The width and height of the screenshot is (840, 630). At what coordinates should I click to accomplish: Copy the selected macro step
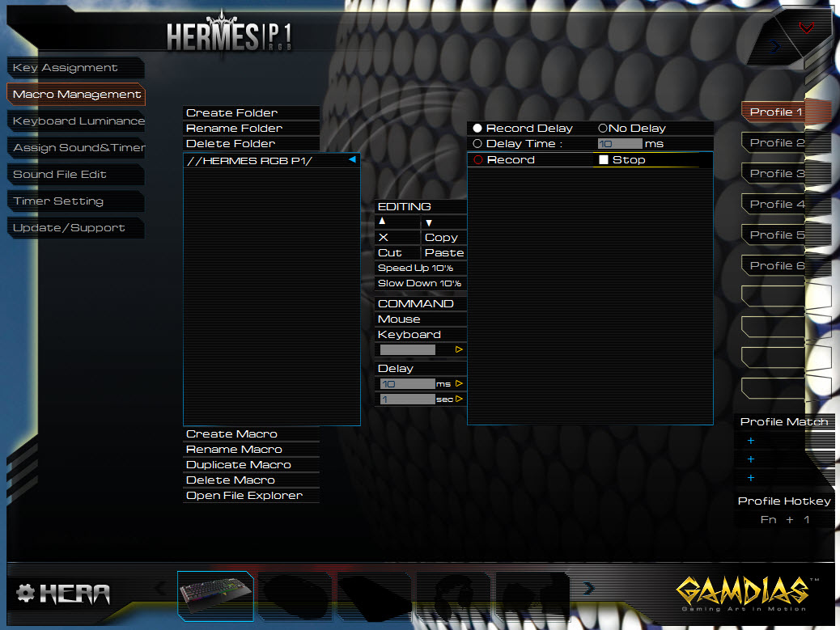point(443,237)
